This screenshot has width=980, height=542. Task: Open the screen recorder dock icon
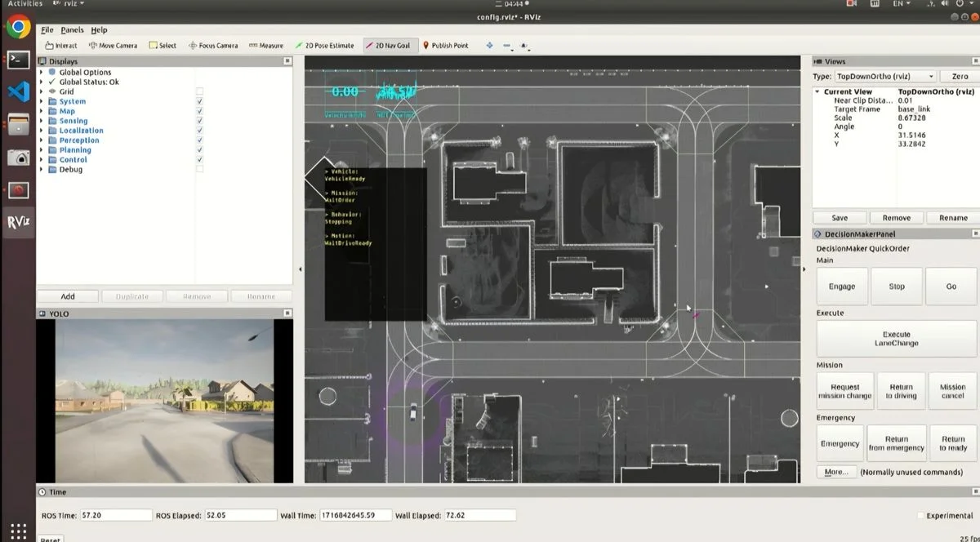18,190
